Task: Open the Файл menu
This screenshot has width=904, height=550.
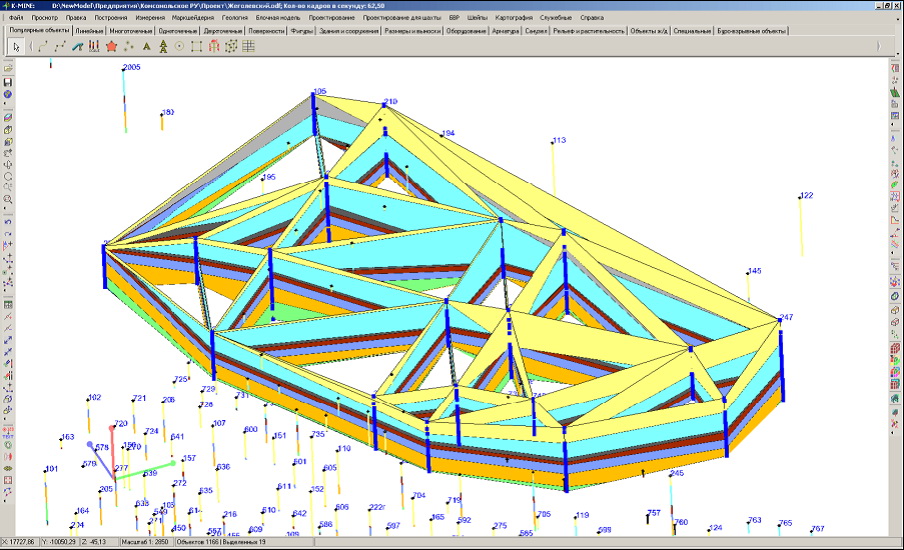Action: tap(16, 18)
